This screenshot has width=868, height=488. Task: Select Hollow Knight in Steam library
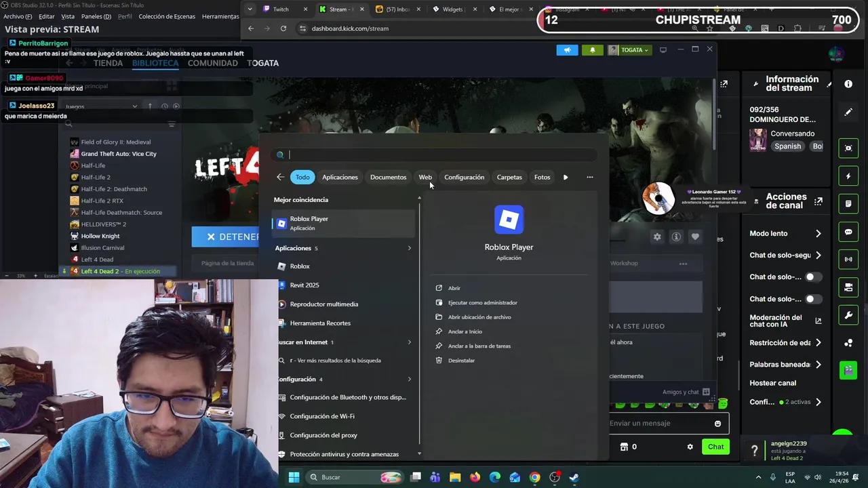100,236
